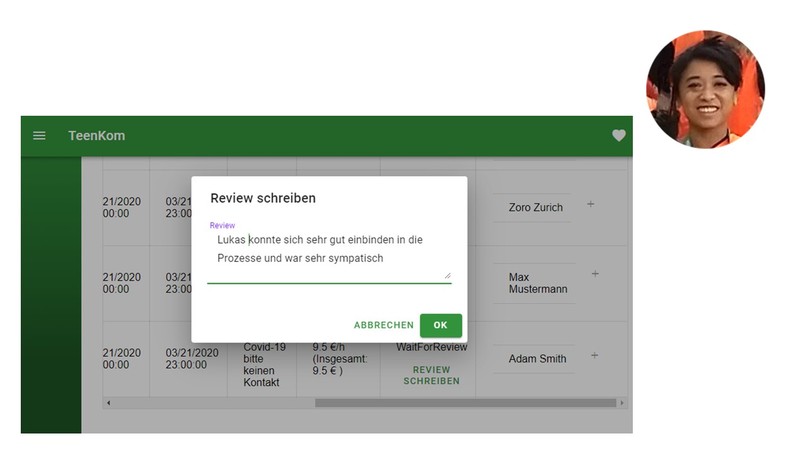Click the 03/21/2020 23:00:00 date cell
Image resolution: width=806 pixels, height=453 pixels.
192,359
